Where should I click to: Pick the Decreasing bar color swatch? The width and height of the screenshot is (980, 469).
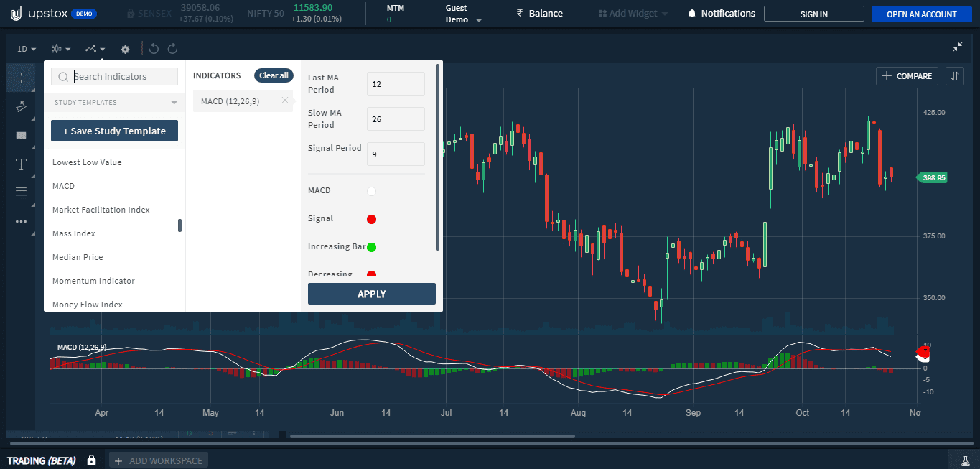point(371,274)
